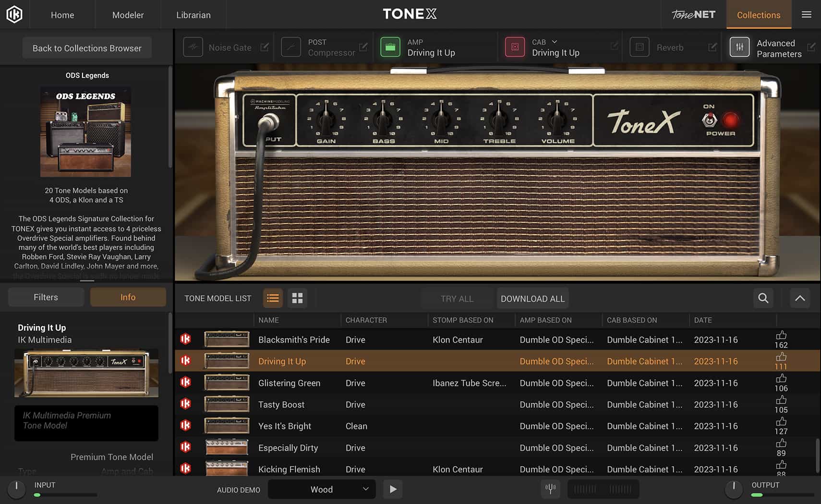The height and width of the screenshot is (504, 821).
Task: Enable the tuner
Action: (x=550, y=489)
